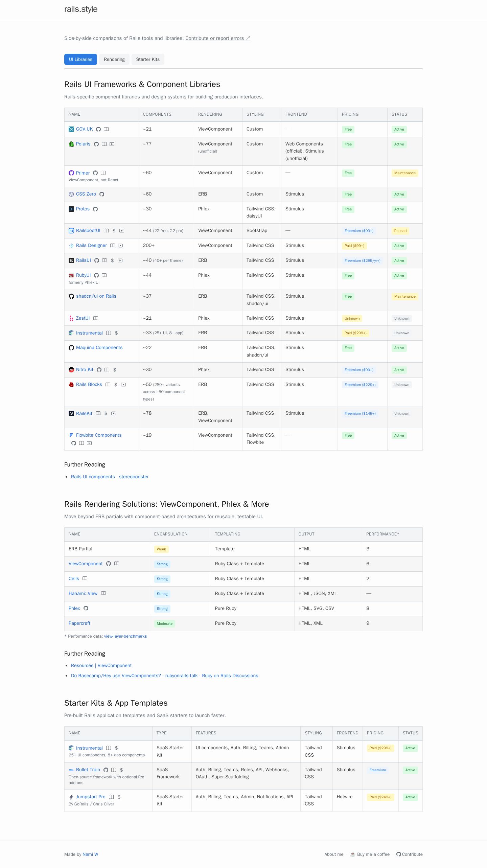Open shadcn/ui on Rails link

pyautogui.click(x=96, y=296)
